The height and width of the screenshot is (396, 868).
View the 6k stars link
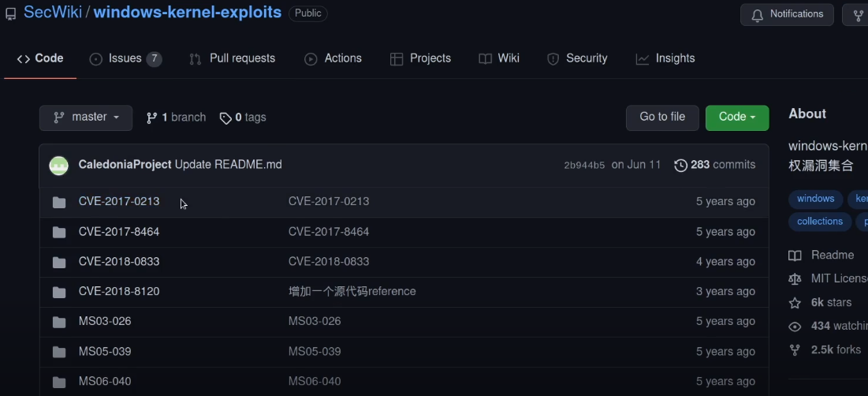pyautogui.click(x=832, y=302)
